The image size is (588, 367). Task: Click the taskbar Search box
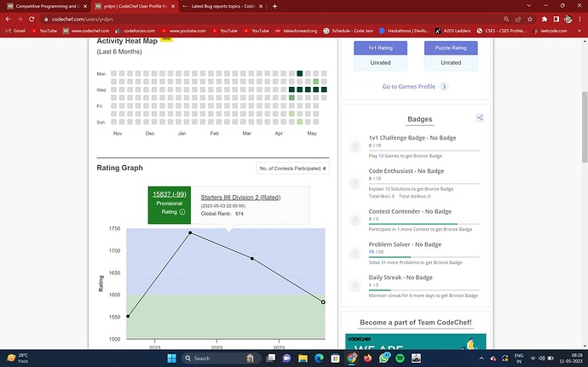click(222, 358)
